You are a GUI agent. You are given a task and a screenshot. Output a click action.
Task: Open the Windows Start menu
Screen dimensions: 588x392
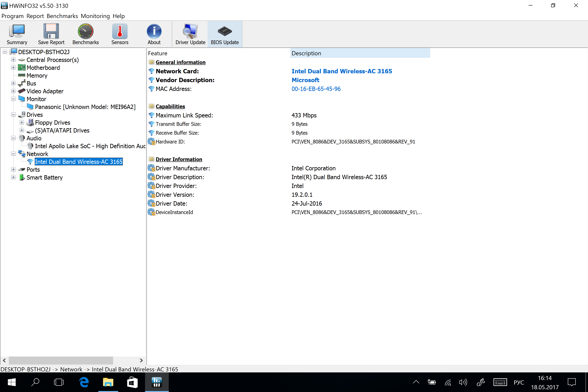(x=12, y=382)
